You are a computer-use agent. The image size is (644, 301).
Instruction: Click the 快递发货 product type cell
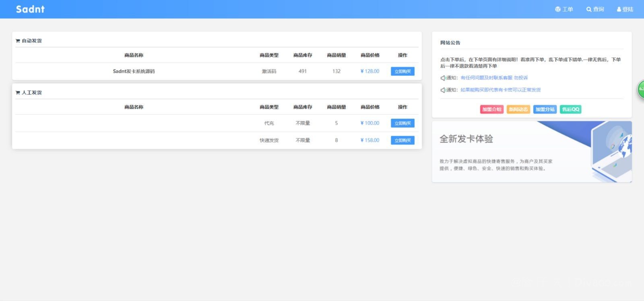click(269, 140)
